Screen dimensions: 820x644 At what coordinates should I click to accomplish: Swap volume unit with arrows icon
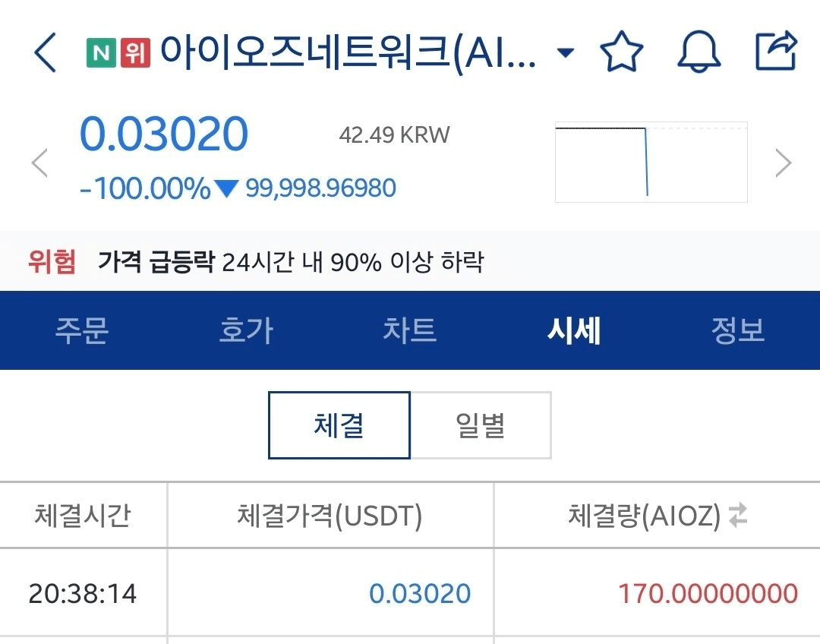click(x=738, y=515)
